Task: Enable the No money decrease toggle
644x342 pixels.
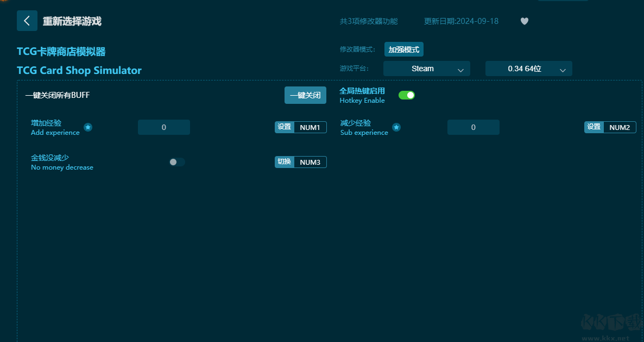Action: point(176,162)
